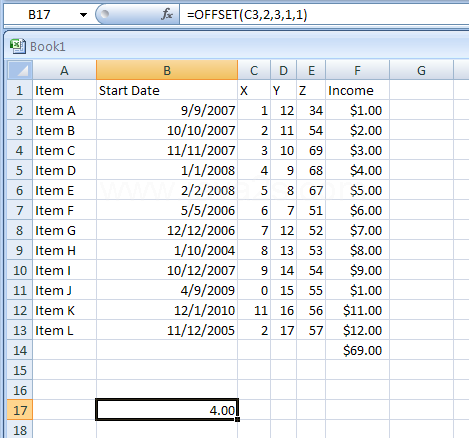Select column G header

click(x=421, y=70)
